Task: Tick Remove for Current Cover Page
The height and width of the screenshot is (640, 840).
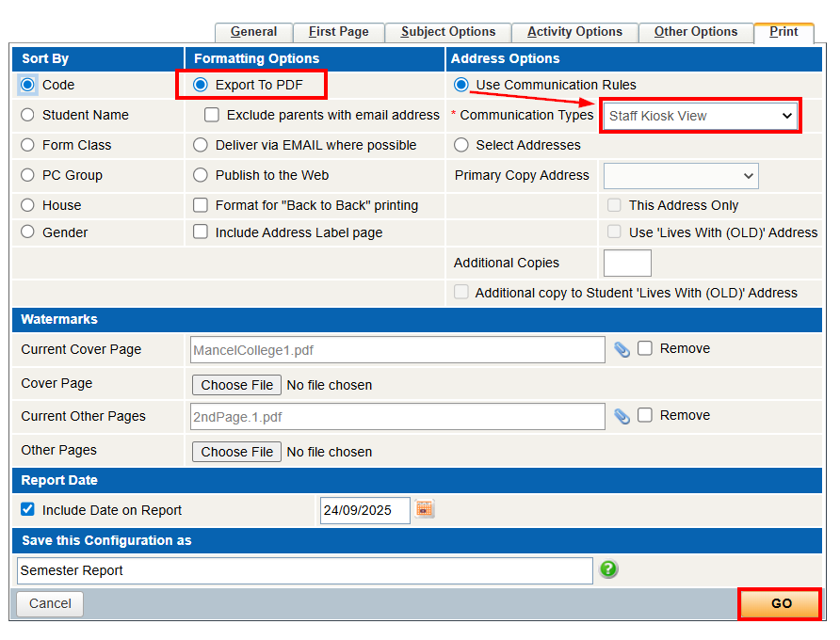Action: coord(645,348)
